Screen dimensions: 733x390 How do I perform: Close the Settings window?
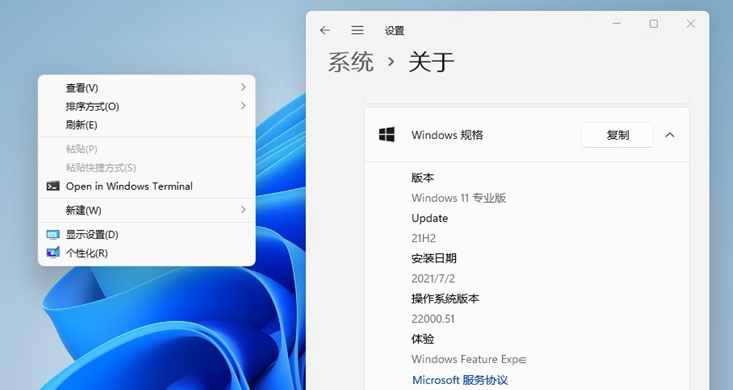coord(690,23)
